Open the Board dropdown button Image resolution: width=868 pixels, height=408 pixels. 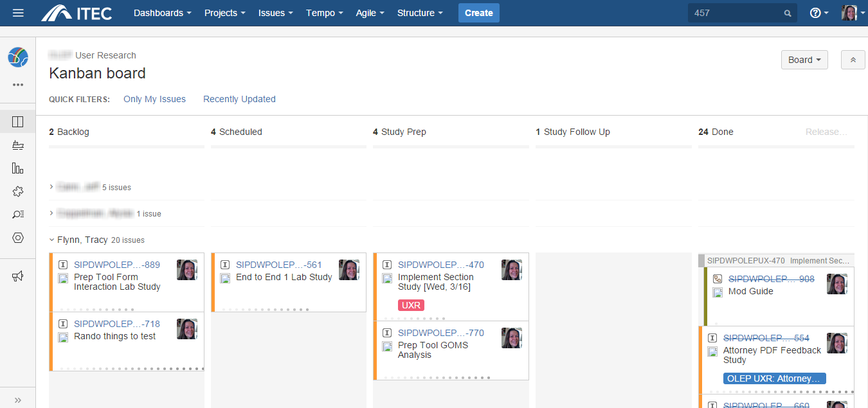pos(804,60)
